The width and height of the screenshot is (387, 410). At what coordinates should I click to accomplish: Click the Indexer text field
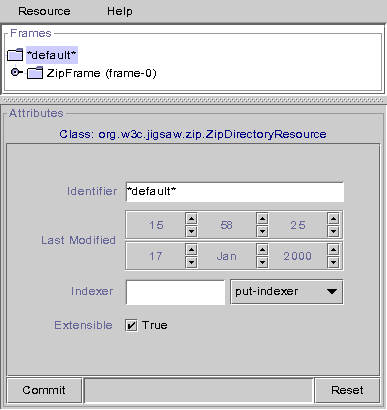[175, 292]
